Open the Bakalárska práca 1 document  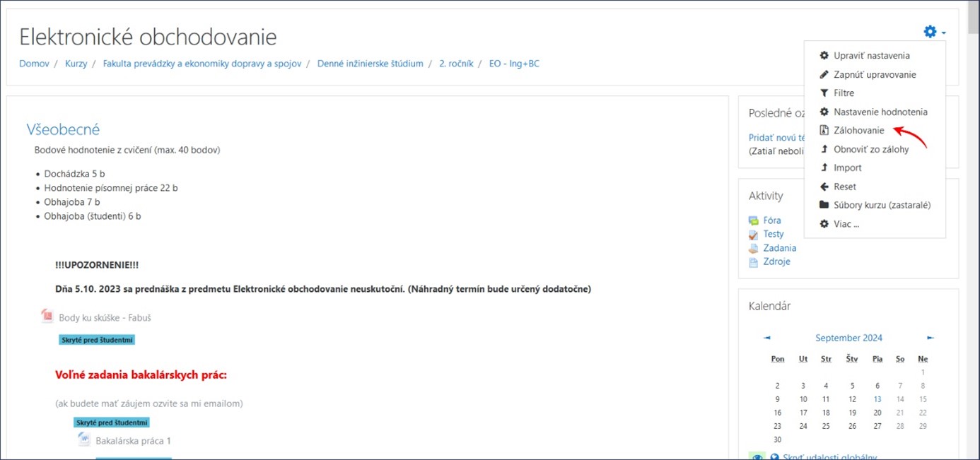[x=133, y=441]
